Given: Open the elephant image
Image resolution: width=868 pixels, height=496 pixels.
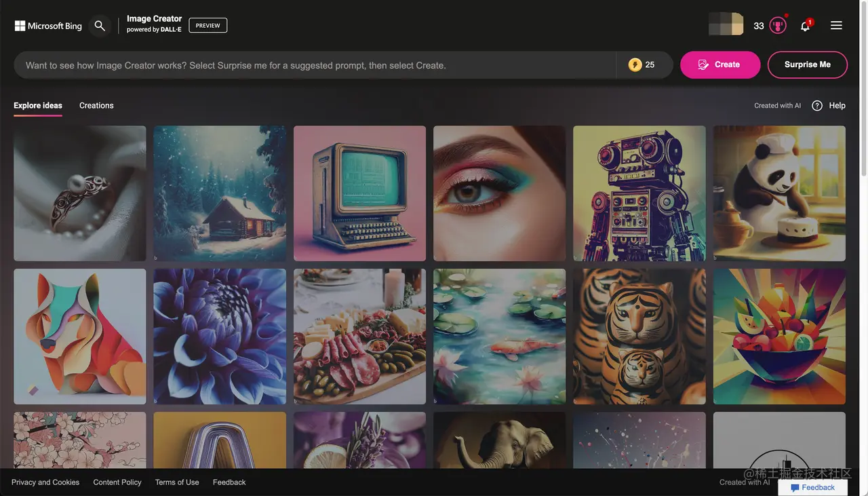Looking at the screenshot, I should [500, 440].
